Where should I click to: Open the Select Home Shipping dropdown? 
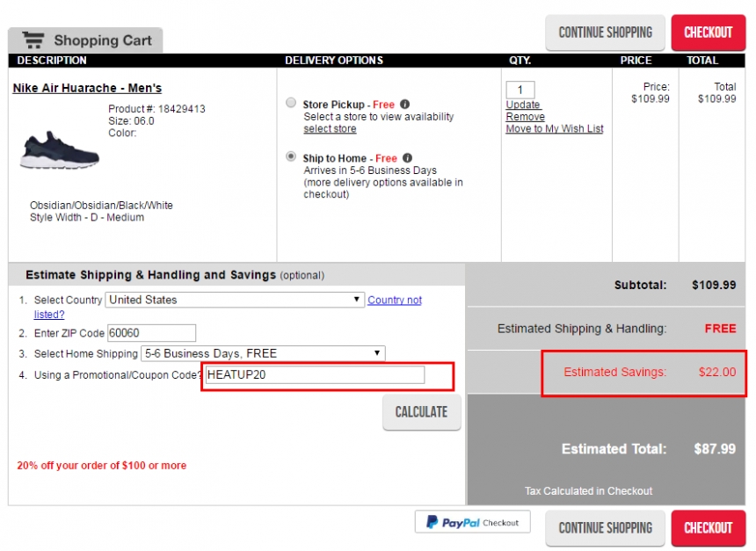(x=263, y=353)
